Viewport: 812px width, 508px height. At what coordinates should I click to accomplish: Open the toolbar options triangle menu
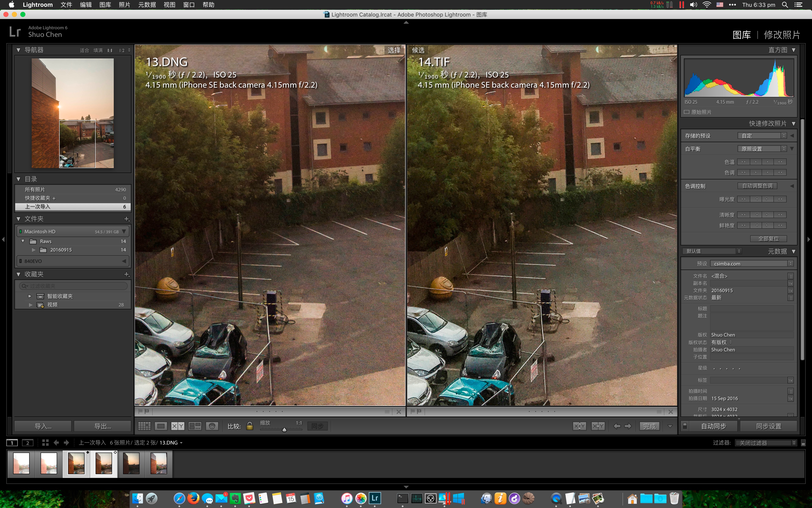click(670, 426)
